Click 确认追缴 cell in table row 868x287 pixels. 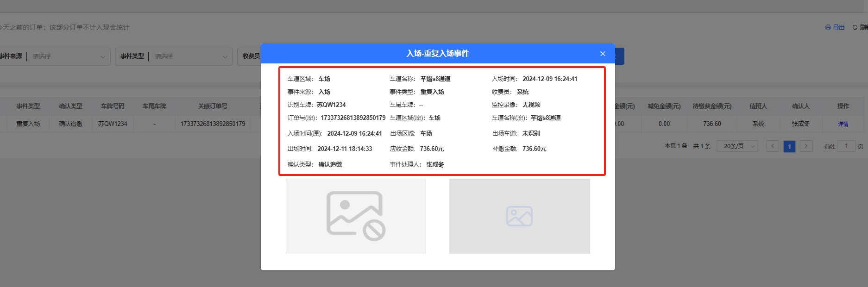click(70, 124)
